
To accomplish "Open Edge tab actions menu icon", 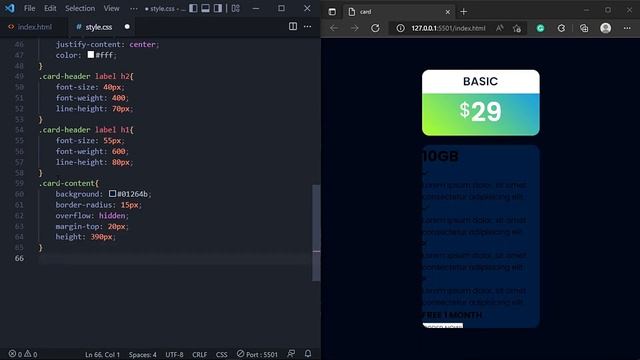I will 332,12.
